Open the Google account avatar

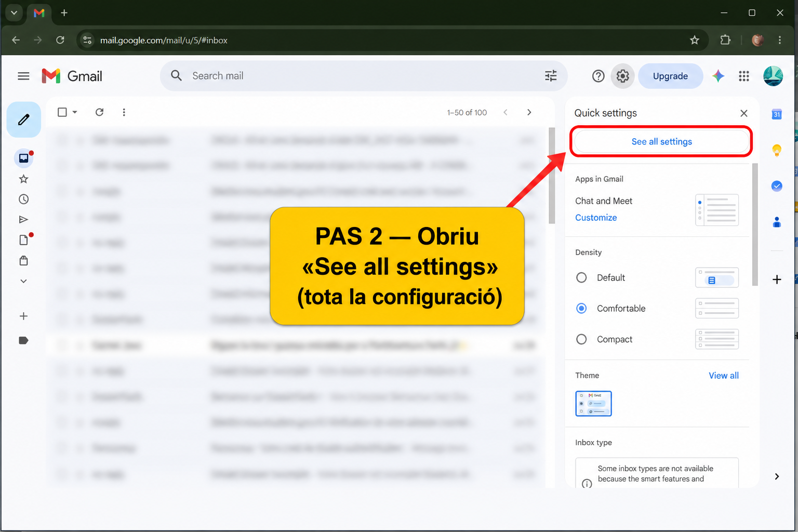tap(773, 76)
